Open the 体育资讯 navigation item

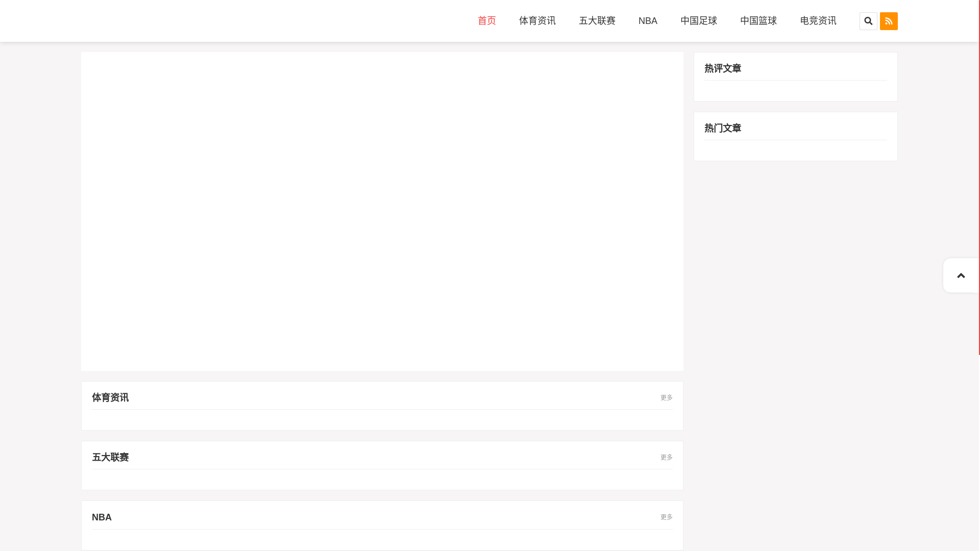tap(537, 21)
